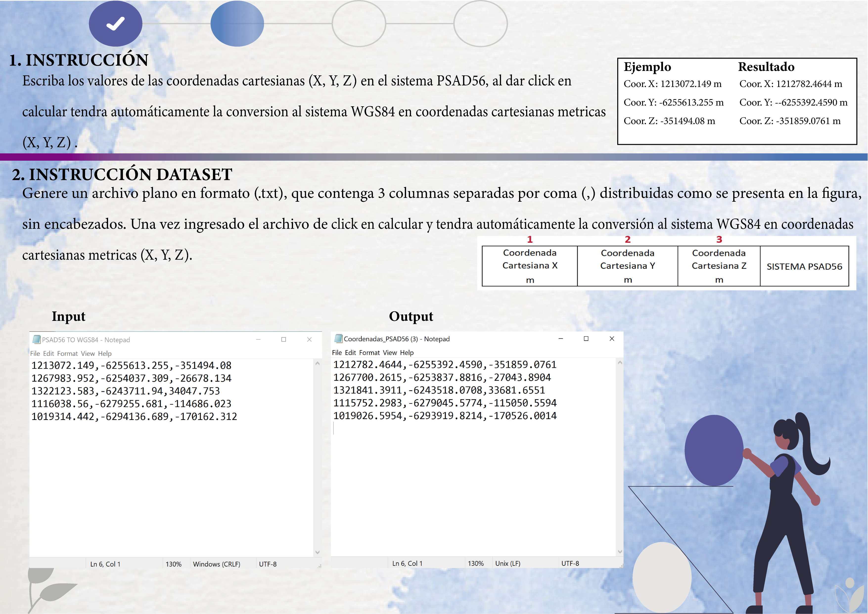Click the empty fourth step circle
Image resolution: width=868 pixels, height=614 pixels.
480,23
